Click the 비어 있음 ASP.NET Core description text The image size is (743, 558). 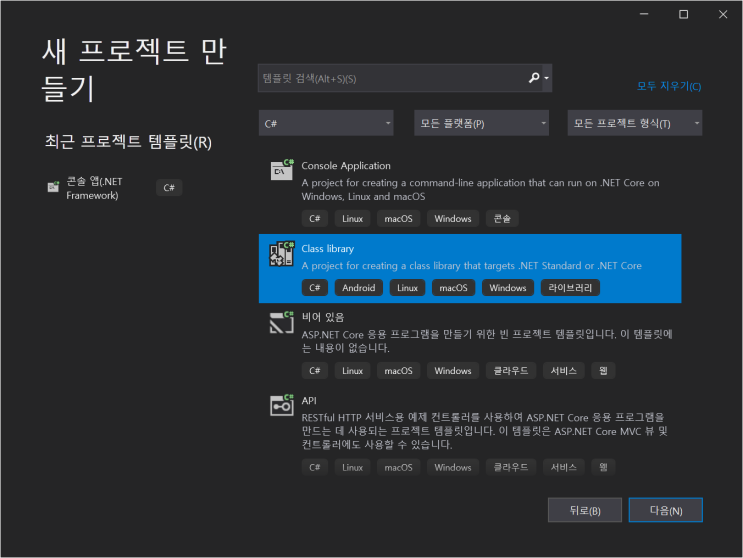[487, 341]
